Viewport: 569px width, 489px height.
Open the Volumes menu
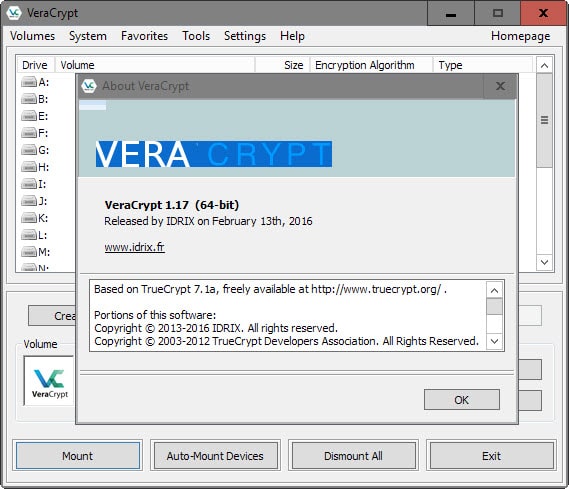point(32,36)
